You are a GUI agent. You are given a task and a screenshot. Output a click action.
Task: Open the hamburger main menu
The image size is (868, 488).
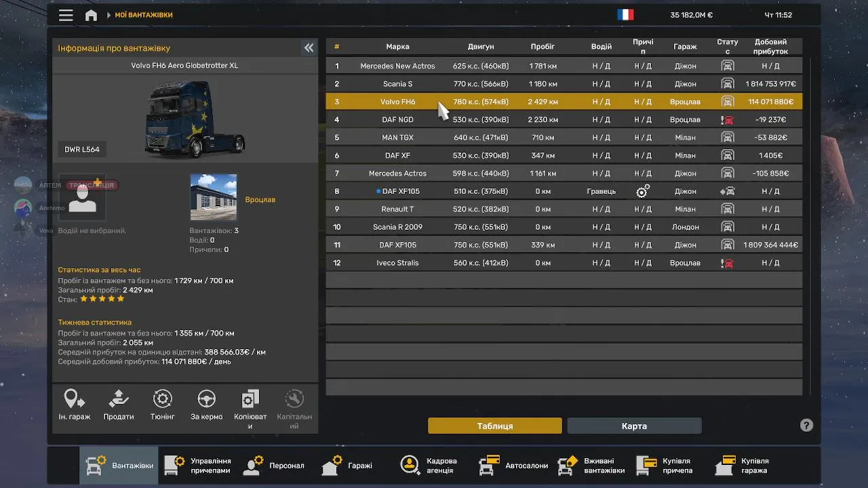(x=66, y=15)
